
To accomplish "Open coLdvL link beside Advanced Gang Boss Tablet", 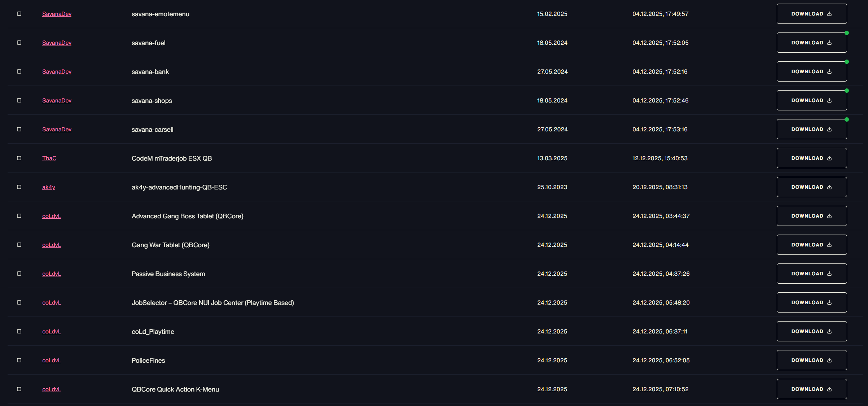I will pyautogui.click(x=52, y=216).
